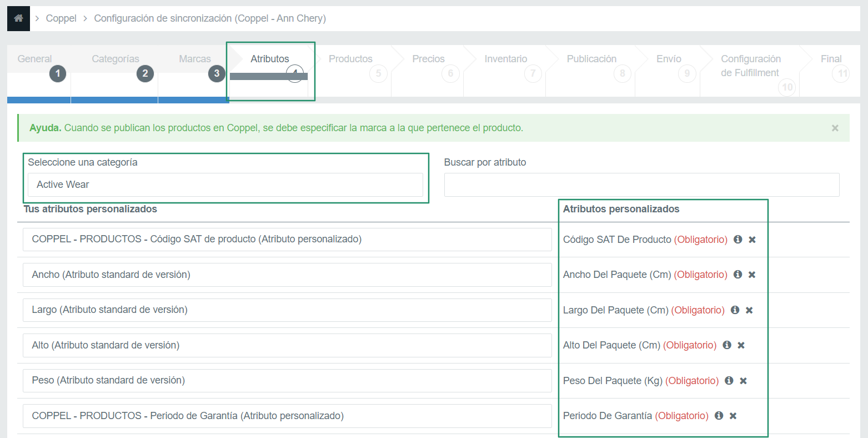Go to the Inventario step tab
This screenshot has width=868, height=438.
coord(505,71)
